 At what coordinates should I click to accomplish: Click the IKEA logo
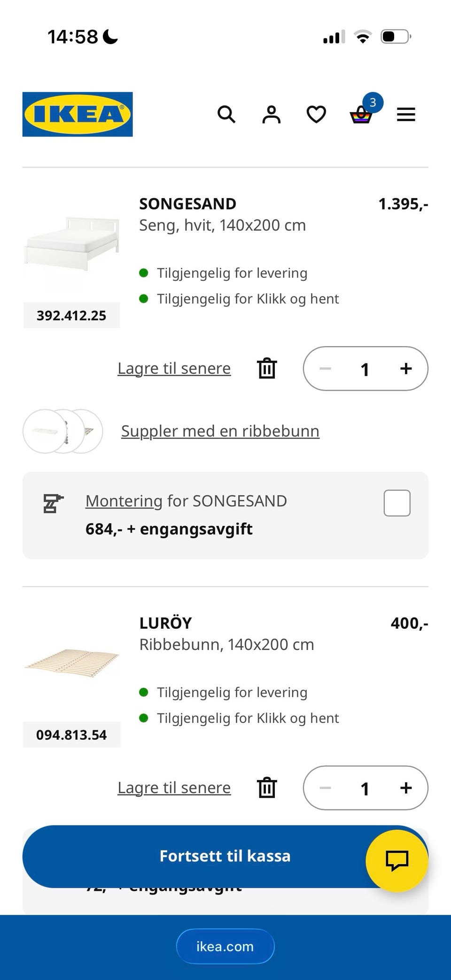pyautogui.click(x=78, y=114)
